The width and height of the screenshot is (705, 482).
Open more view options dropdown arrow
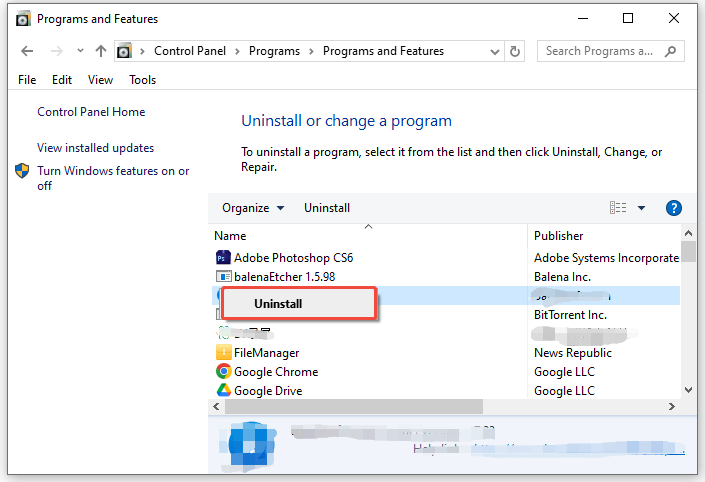(642, 208)
